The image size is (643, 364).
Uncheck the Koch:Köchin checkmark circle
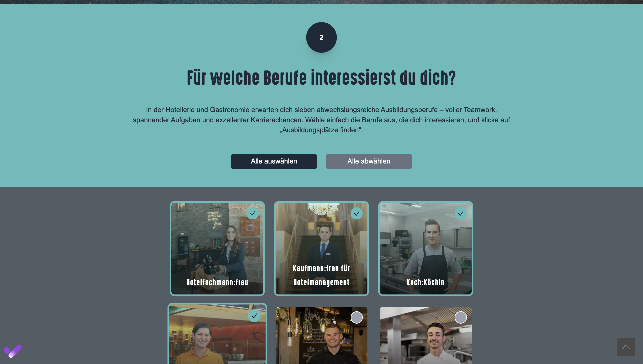[x=461, y=213]
